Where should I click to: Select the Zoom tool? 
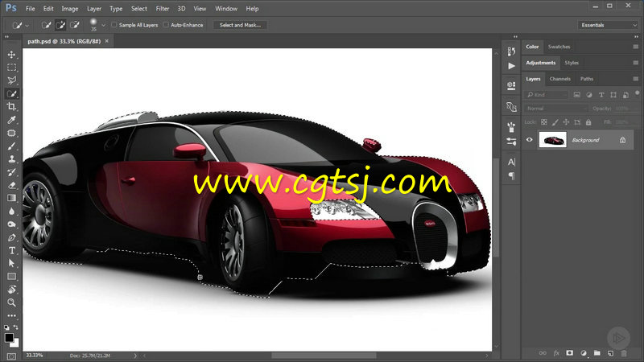[11, 302]
